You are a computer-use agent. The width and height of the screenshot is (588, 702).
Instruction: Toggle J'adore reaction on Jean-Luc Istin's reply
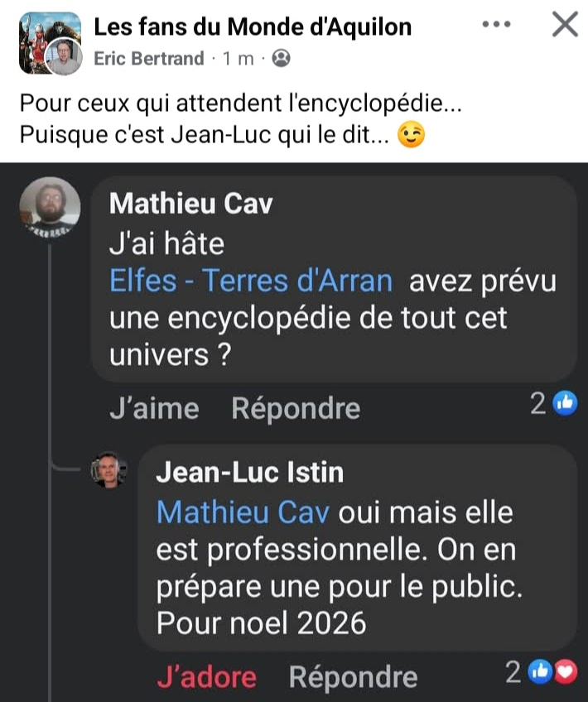click(206, 677)
